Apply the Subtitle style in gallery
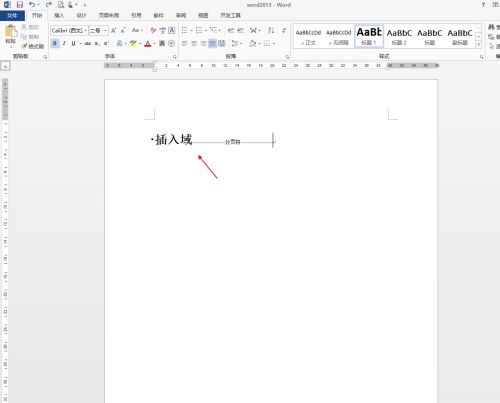Viewport: 500px width, 403px height. click(x=460, y=37)
